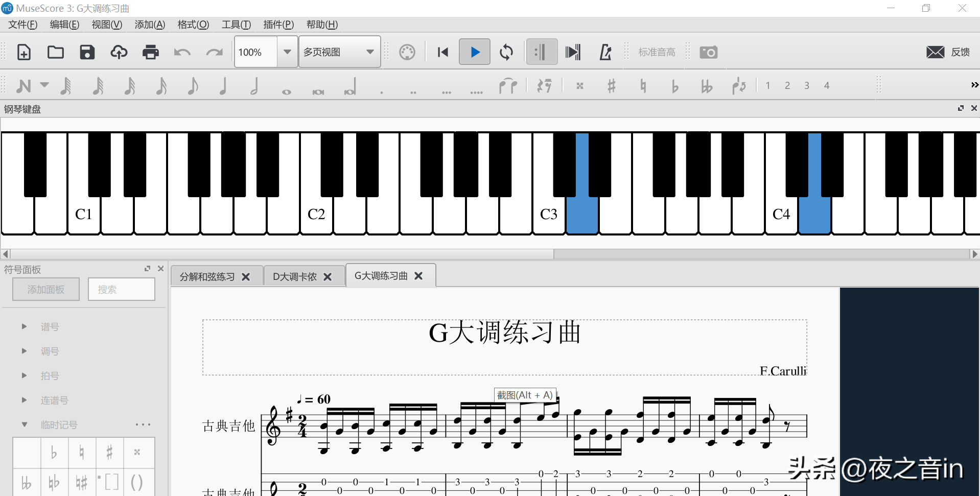Undo the last action
980x496 pixels.
pyautogui.click(x=182, y=52)
